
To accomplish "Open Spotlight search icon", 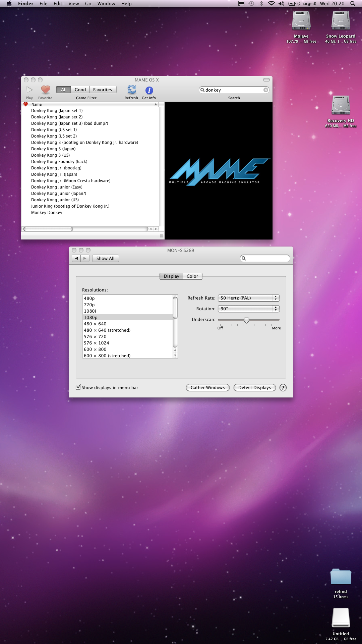I will pyautogui.click(x=353, y=4).
